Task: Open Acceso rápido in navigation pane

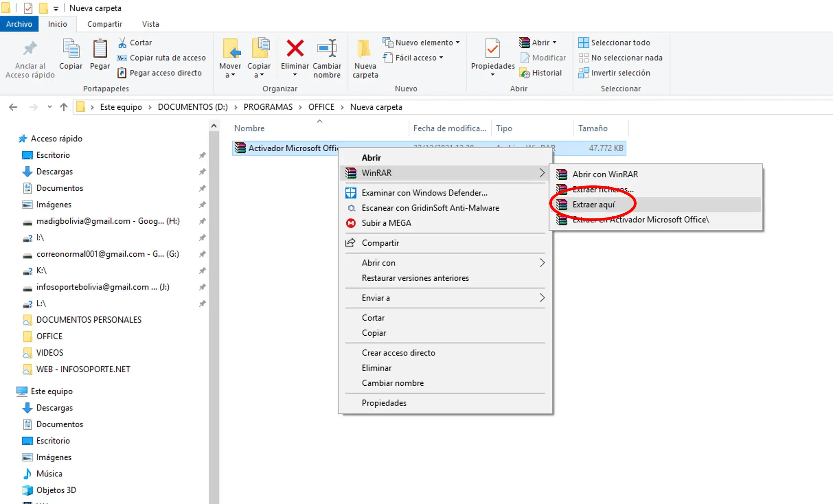Action: [51, 138]
